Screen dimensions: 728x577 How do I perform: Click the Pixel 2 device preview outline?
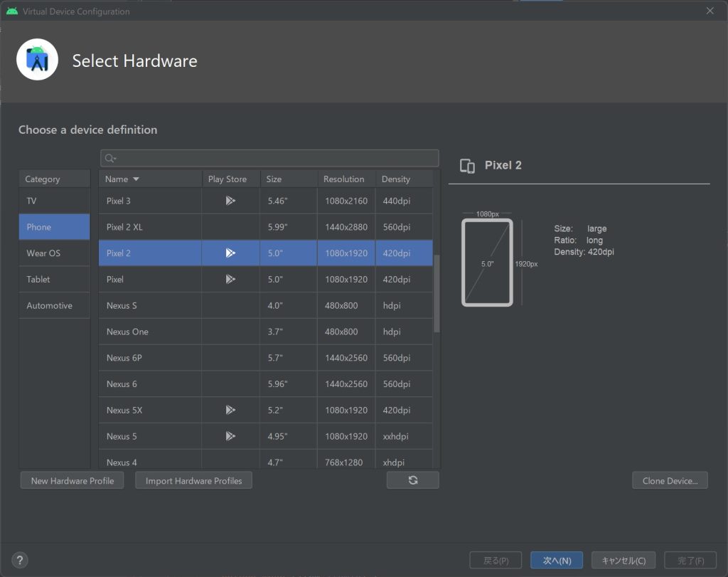point(487,263)
